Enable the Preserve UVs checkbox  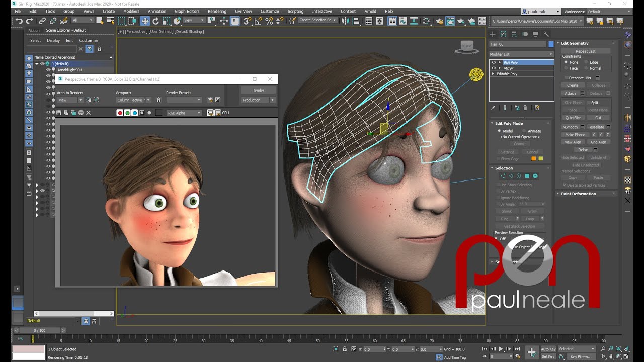point(566,78)
